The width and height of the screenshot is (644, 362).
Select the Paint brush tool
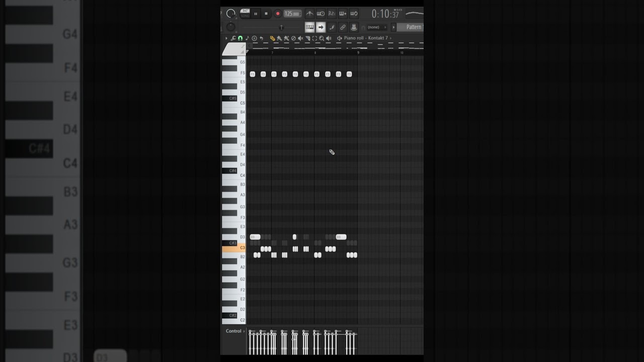279,38
